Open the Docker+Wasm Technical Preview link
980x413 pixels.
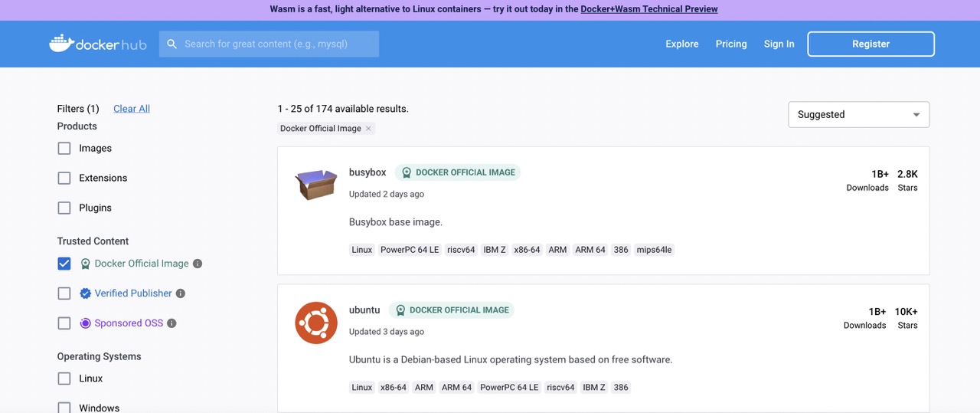[x=649, y=9]
